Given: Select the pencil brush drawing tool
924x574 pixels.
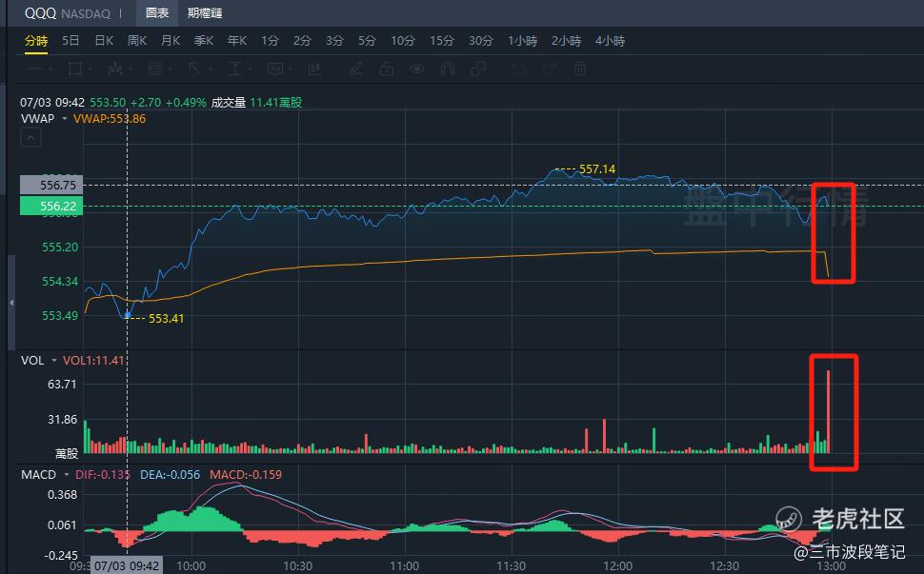Looking at the screenshot, I should pos(356,69).
